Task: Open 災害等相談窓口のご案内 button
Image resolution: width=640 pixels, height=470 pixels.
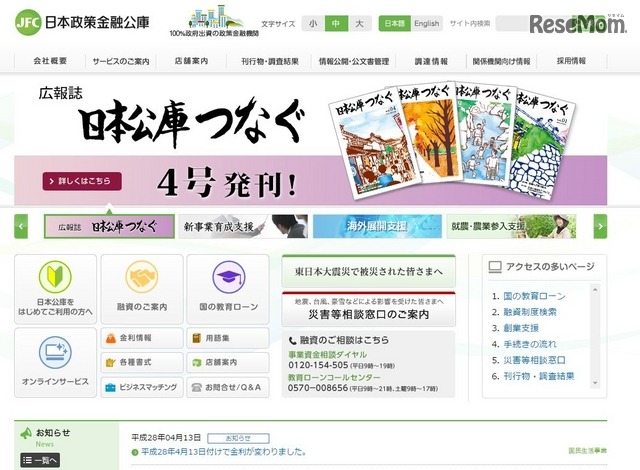Action: [369, 309]
